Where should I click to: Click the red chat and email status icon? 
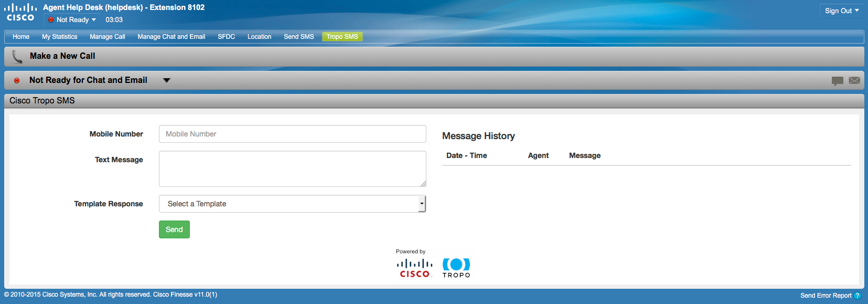point(17,80)
